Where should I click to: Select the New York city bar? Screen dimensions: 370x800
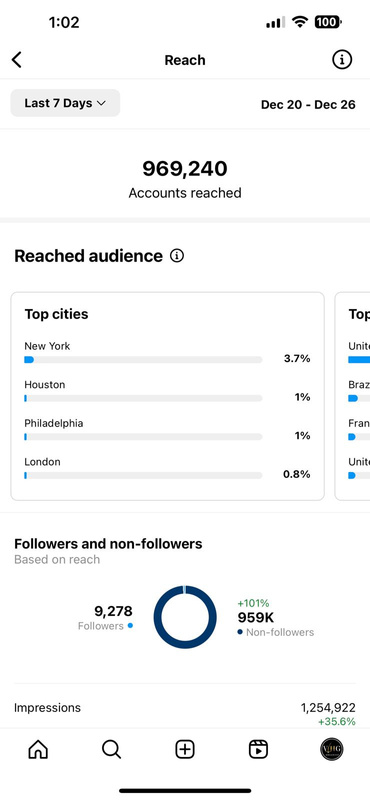pos(143,360)
